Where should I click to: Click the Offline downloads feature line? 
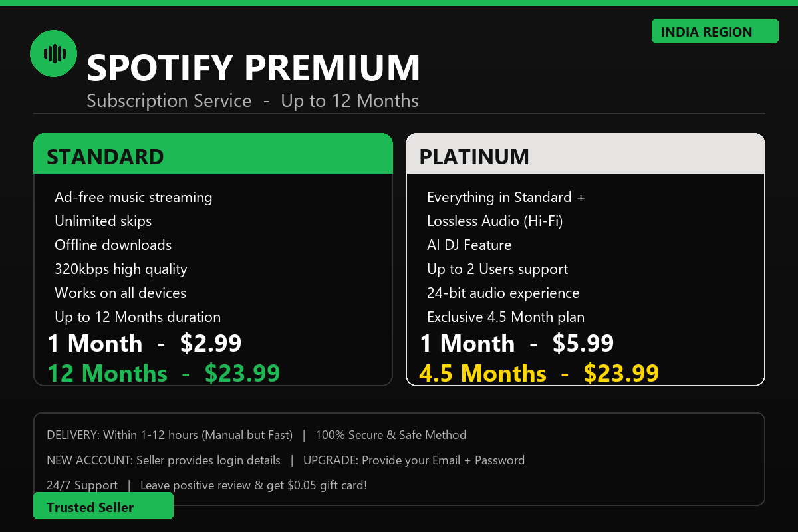(x=113, y=245)
